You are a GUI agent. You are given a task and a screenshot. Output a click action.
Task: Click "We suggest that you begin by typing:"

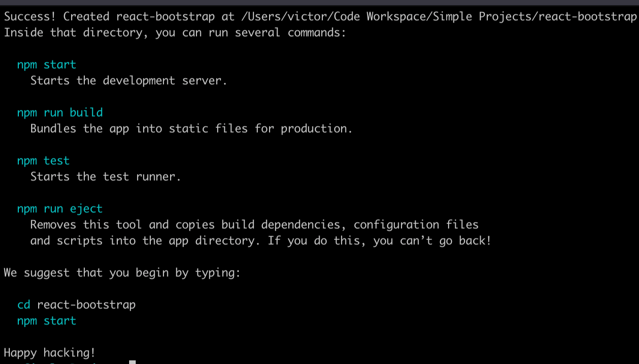click(122, 273)
